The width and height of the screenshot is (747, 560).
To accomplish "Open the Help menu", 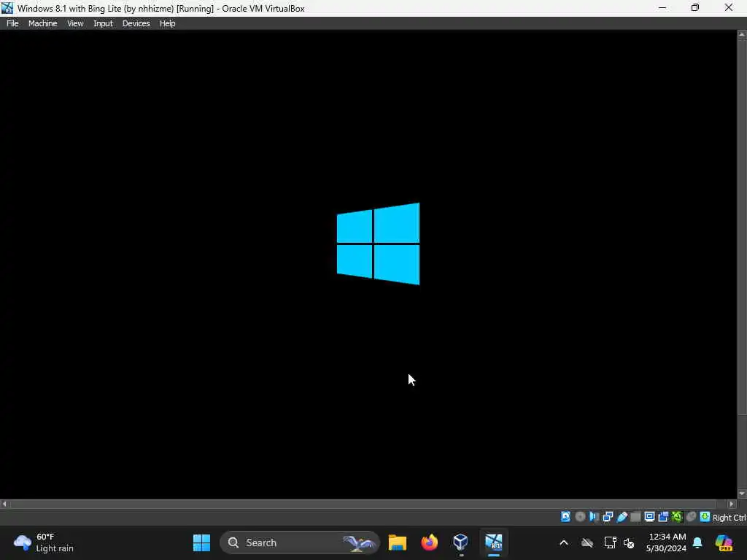I will tap(167, 23).
